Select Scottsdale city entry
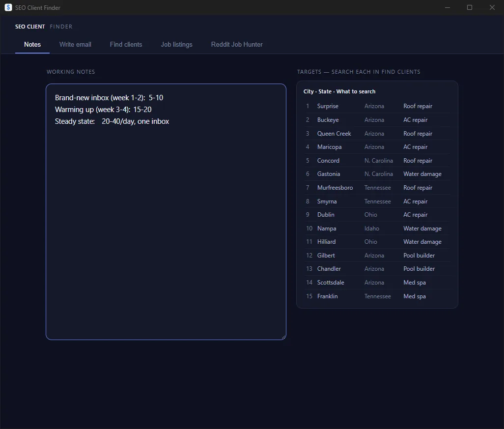The width and height of the screenshot is (504, 429). point(331,283)
